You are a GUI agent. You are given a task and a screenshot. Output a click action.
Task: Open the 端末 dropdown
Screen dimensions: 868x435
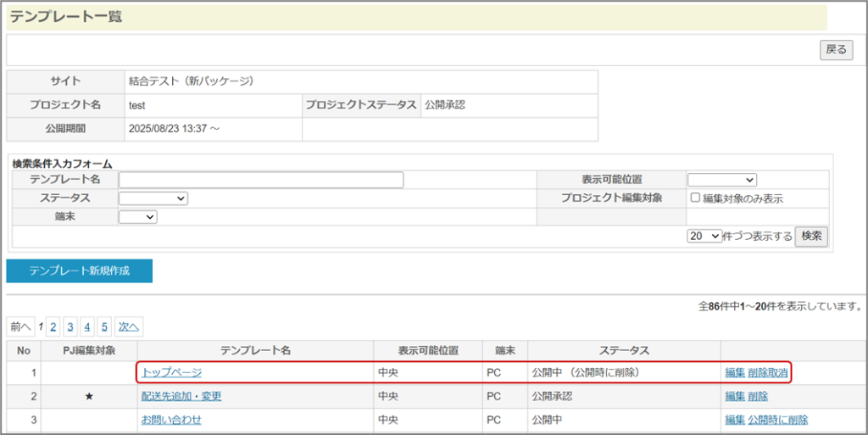point(138,217)
